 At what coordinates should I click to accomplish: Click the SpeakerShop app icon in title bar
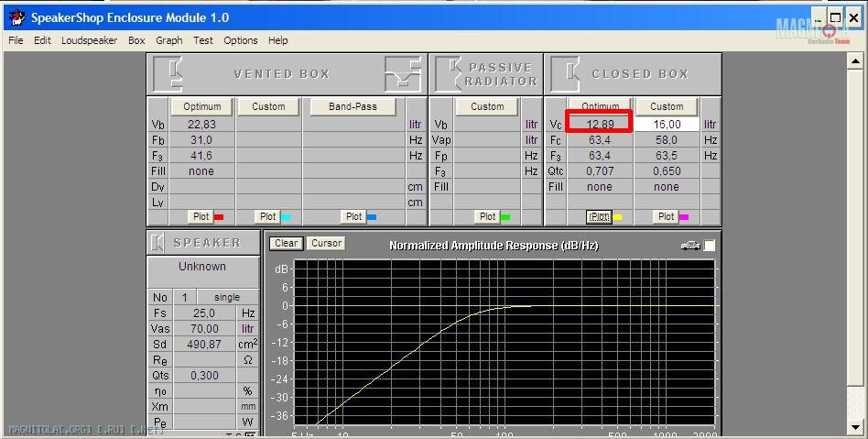[16, 17]
